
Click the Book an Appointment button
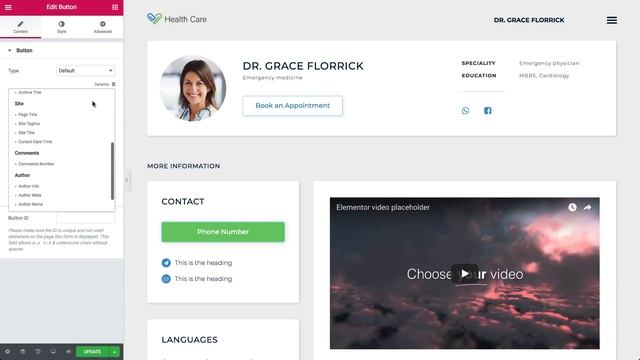pos(293,106)
